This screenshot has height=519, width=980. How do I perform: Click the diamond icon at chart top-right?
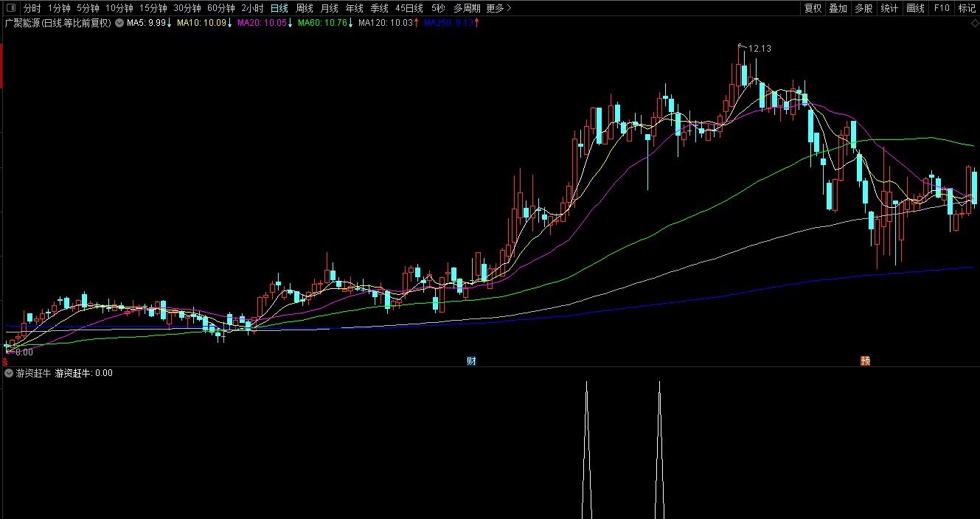click(974, 24)
